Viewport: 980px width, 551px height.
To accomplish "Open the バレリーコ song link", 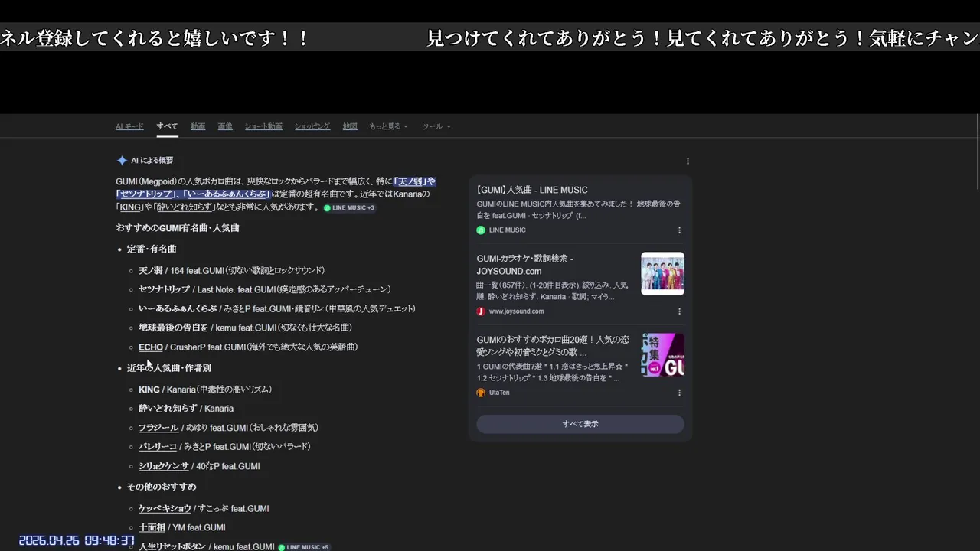I will 158,446.
